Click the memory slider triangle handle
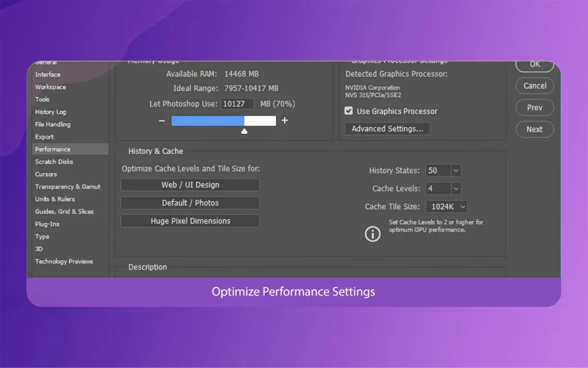This screenshot has height=368, width=588. 244,131
